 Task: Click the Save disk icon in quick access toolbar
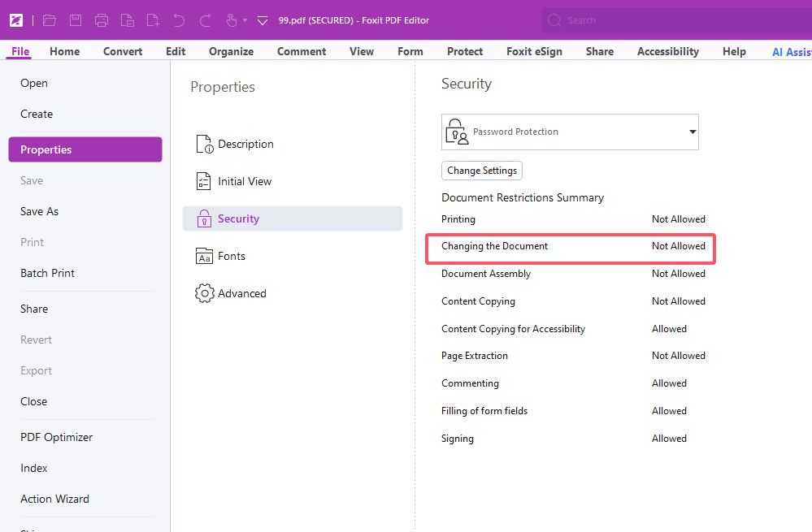pyautogui.click(x=76, y=20)
